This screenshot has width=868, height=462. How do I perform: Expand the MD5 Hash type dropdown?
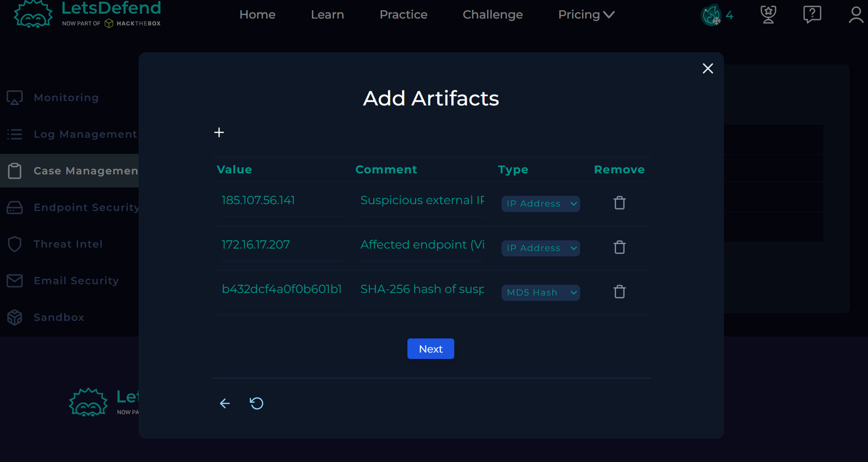540,293
